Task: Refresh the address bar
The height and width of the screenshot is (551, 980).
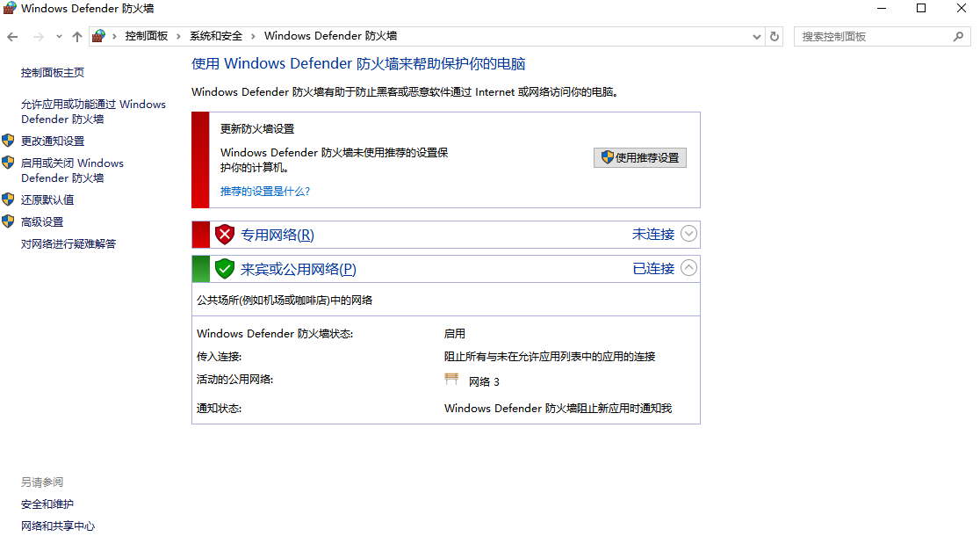Action: point(775,36)
